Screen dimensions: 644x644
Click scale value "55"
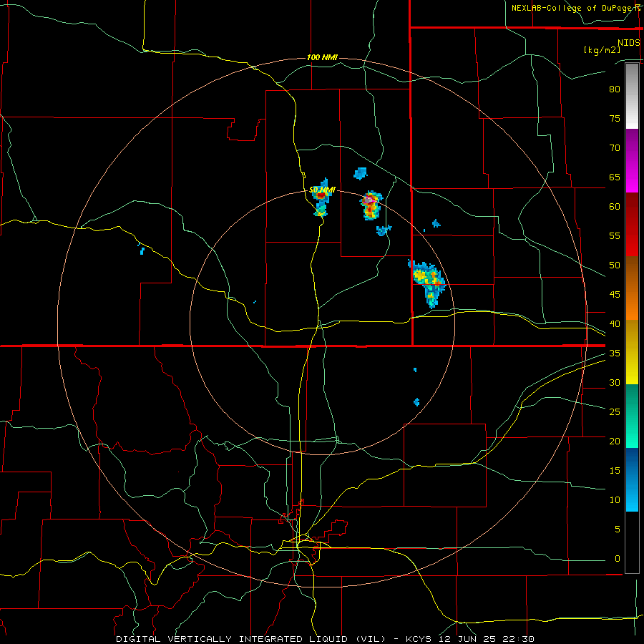point(615,235)
